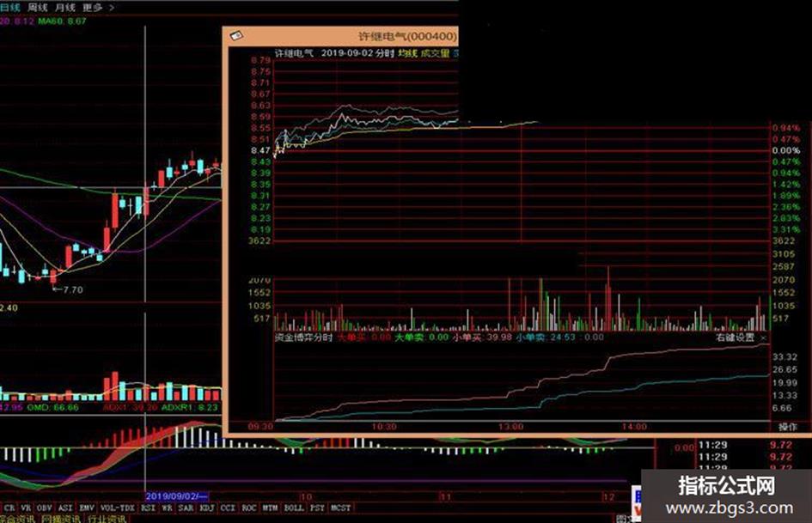Click the 小单卖 24.53 readout
The image size is (812, 523).
tap(546, 338)
